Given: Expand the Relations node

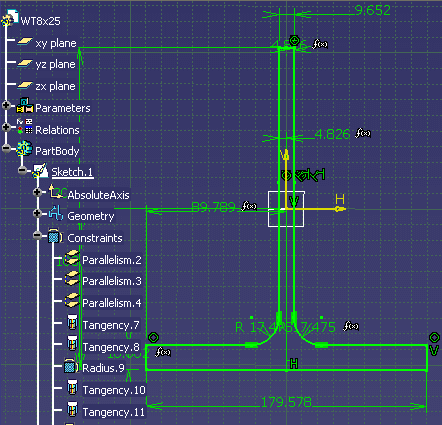Looking at the screenshot, I should point(6,127).
